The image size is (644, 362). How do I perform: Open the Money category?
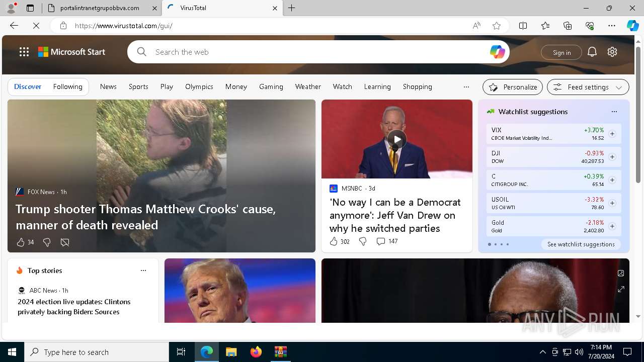coord(236,86)
